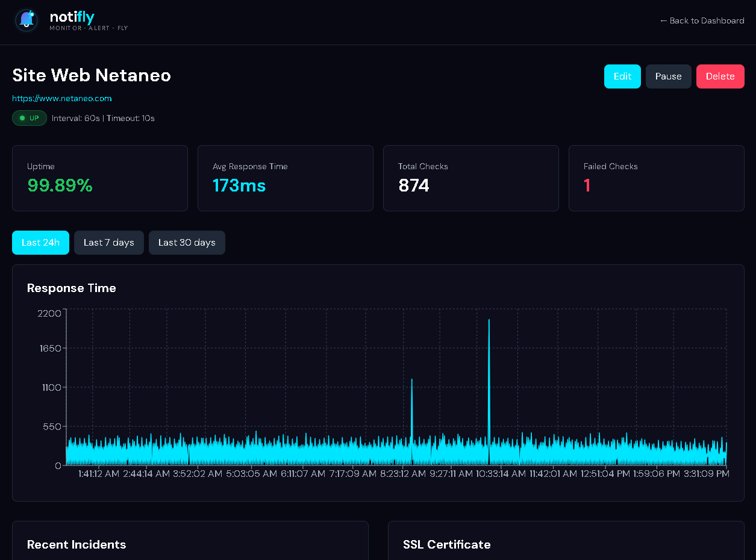Click the Response Time chart title
The width and height of the screenshot is (756, 560).
(71, 288)
